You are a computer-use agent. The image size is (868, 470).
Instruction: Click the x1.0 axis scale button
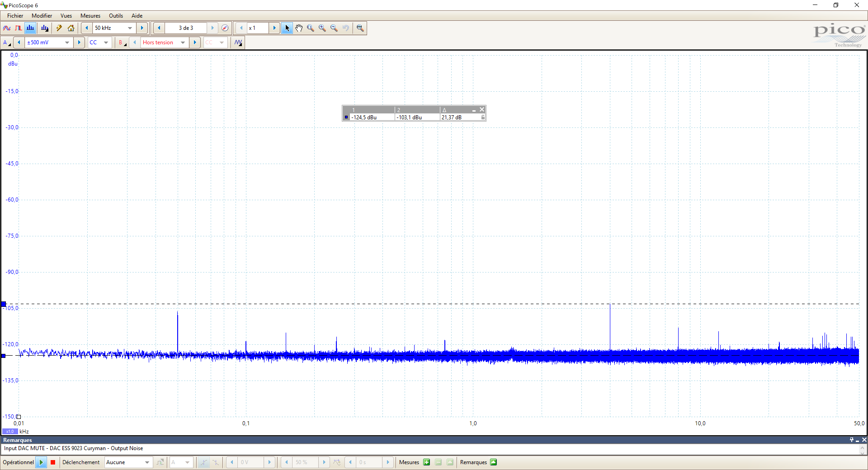(10, 432)
